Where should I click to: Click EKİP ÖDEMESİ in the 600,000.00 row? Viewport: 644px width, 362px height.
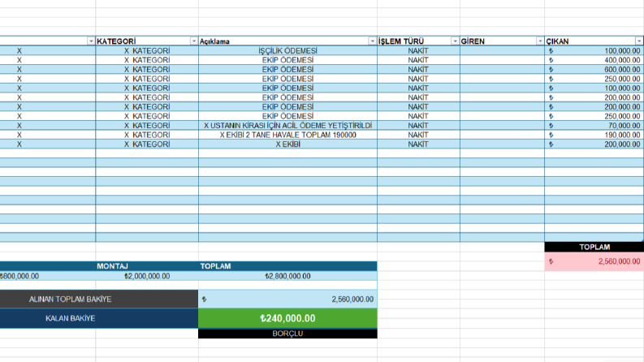tap(287, 69)
